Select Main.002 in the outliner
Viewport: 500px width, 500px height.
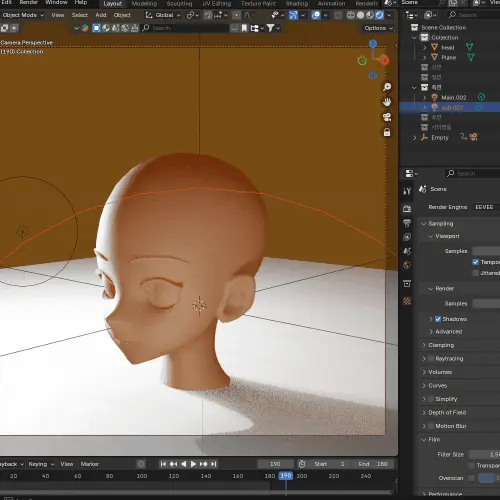point(453,97)
